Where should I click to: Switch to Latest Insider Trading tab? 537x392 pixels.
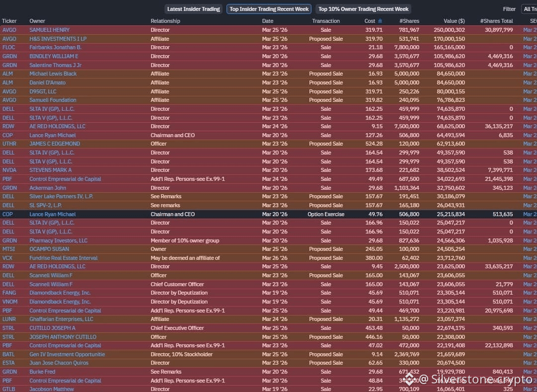pyautogui.click(x=194, y=9)
